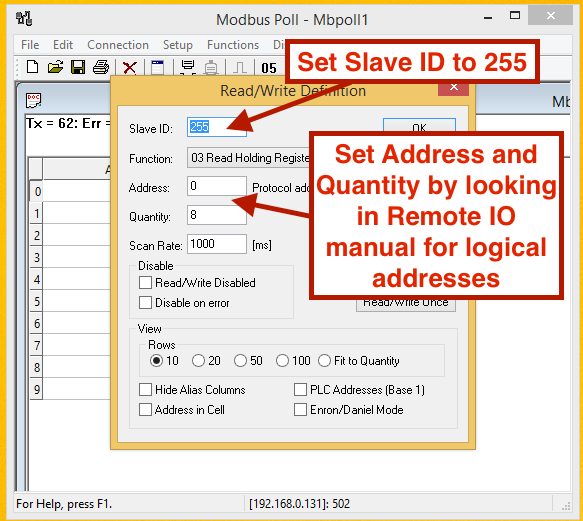
Task: Click the OK button
Action: coord(419,126)
